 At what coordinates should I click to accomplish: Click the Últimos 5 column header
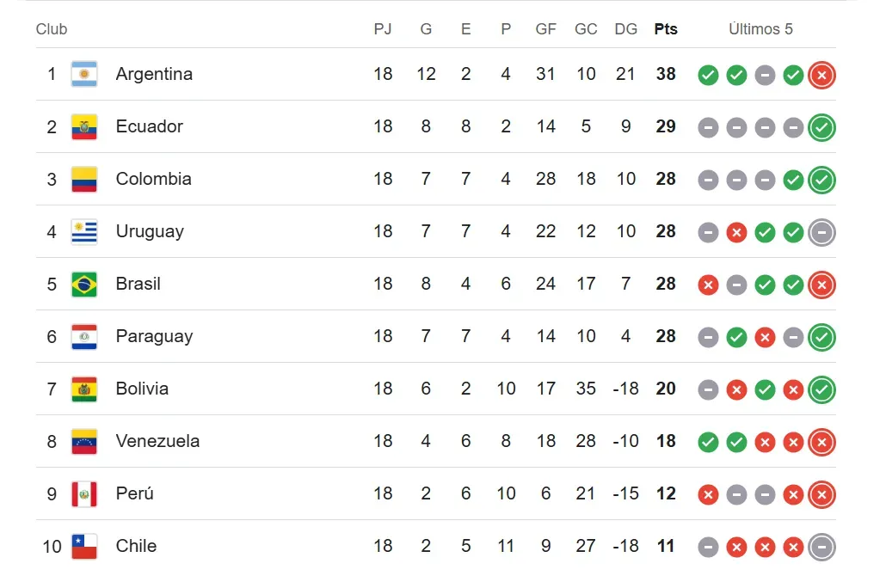(760, 29)
